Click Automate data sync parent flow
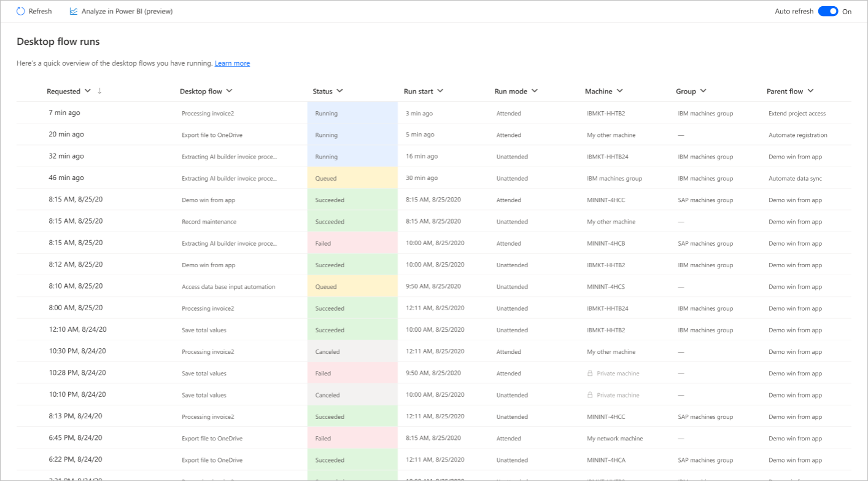The image size is (868, 481). (795, 179)
